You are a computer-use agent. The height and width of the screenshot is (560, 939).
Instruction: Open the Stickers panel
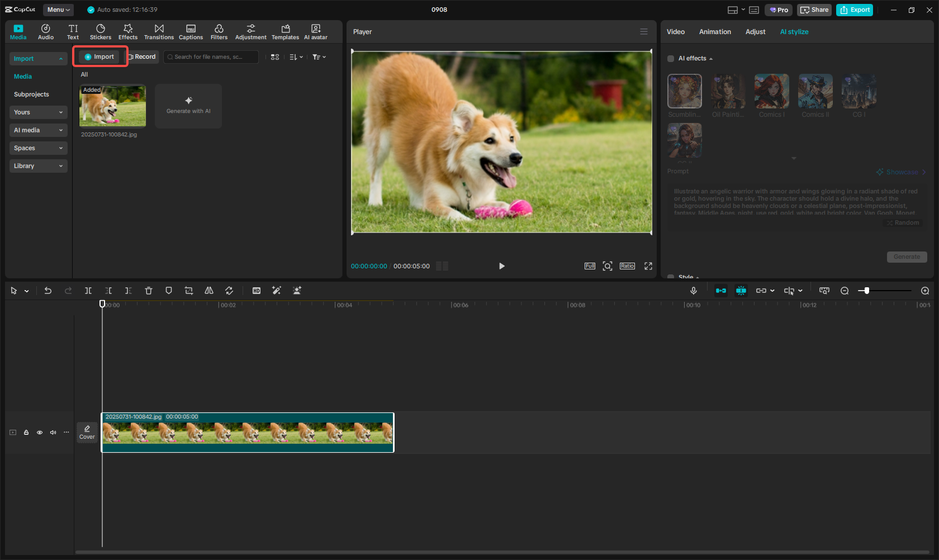click(x=101, y=31)
